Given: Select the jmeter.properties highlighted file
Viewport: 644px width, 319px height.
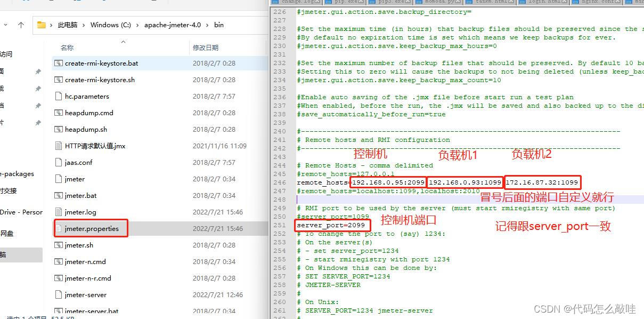Looking at the screenshot, I should [91, 228].
